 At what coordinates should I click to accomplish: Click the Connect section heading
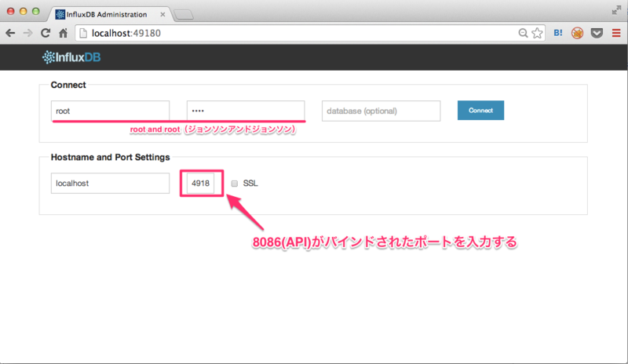[68, 85]
